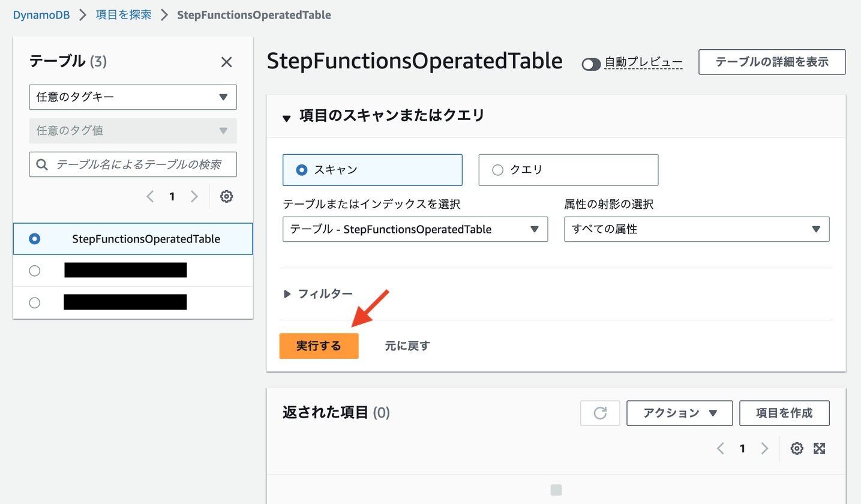The width and height of the screenshot is (861, 504).
Task: Click the 実行する button to run the scan
Action: coord(319,346)
